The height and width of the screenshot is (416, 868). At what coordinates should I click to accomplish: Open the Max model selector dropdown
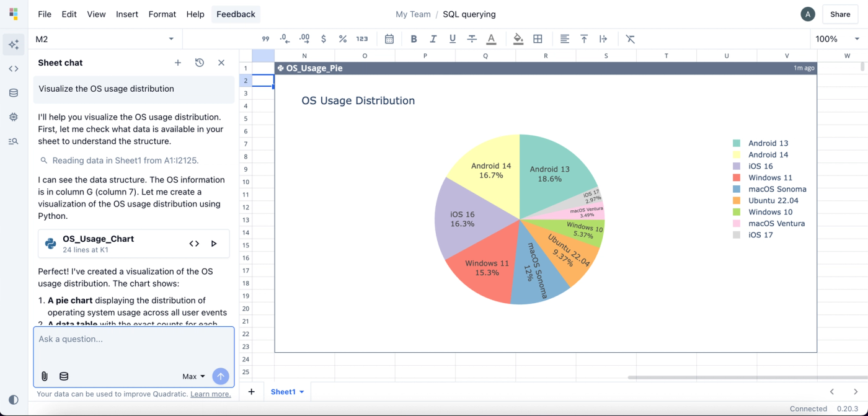pos(193,376)
